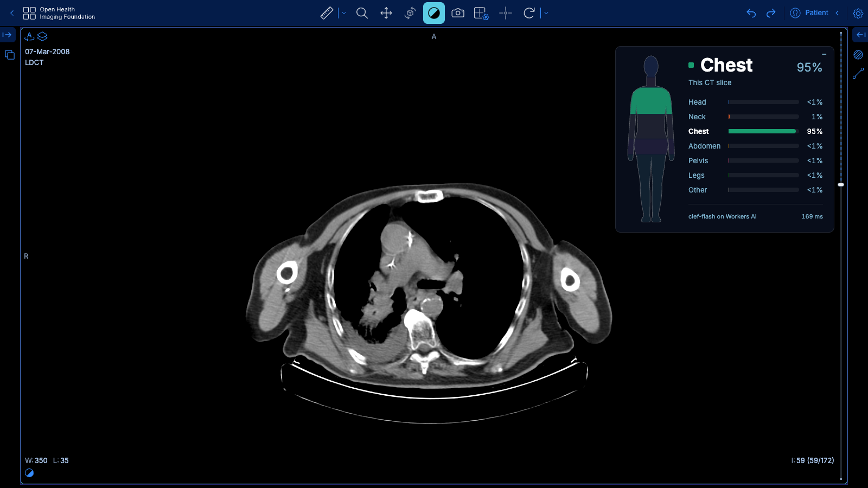Click the Other row label
The width and height of the screenshot is (868, 488).
coord(698,190)
